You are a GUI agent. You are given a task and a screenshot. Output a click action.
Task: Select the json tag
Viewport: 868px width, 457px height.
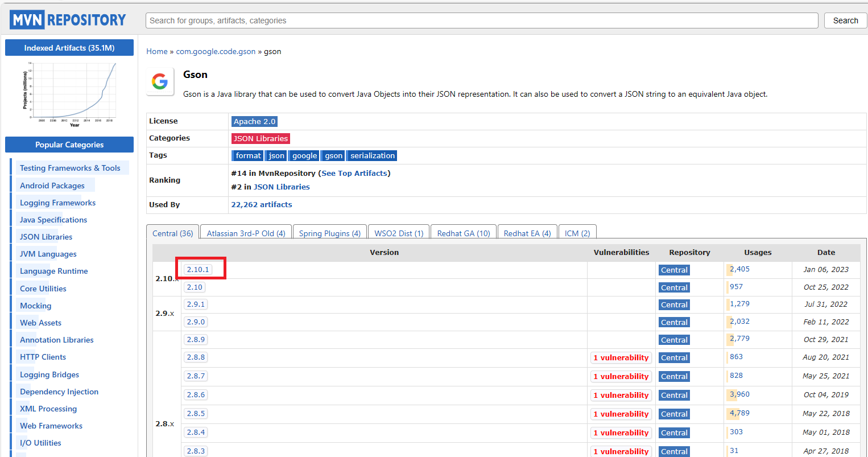pos(276,155)
